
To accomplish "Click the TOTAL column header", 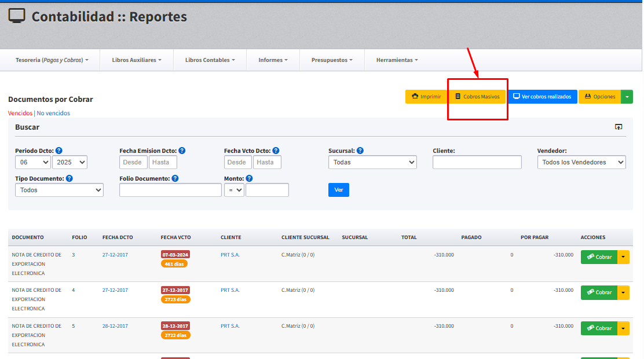I will (409, 237).
